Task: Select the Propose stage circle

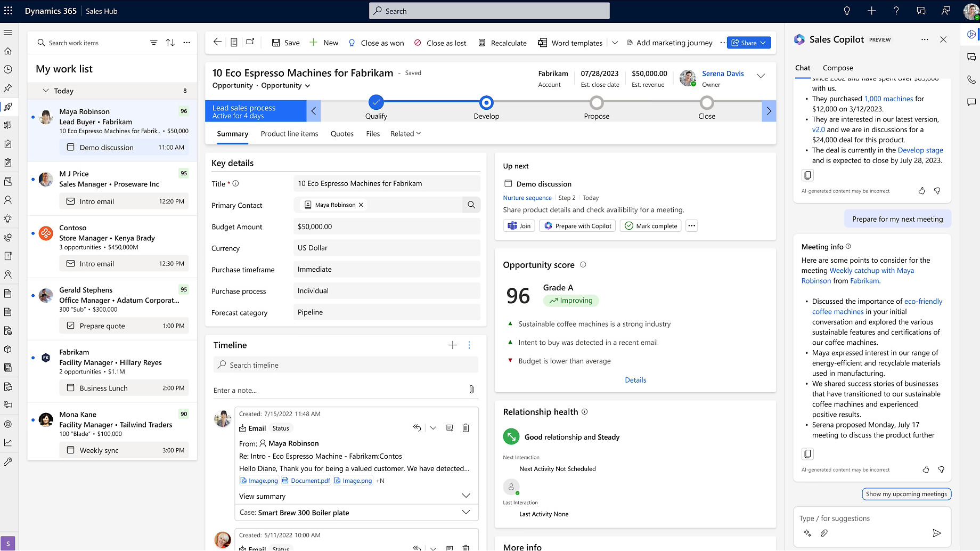Action: click(x=597, y=102)
